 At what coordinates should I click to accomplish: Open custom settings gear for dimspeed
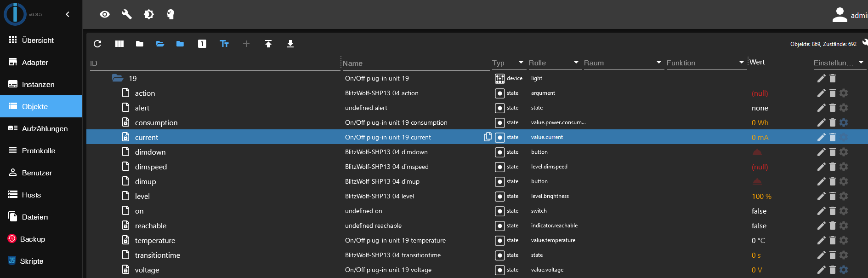844,167
